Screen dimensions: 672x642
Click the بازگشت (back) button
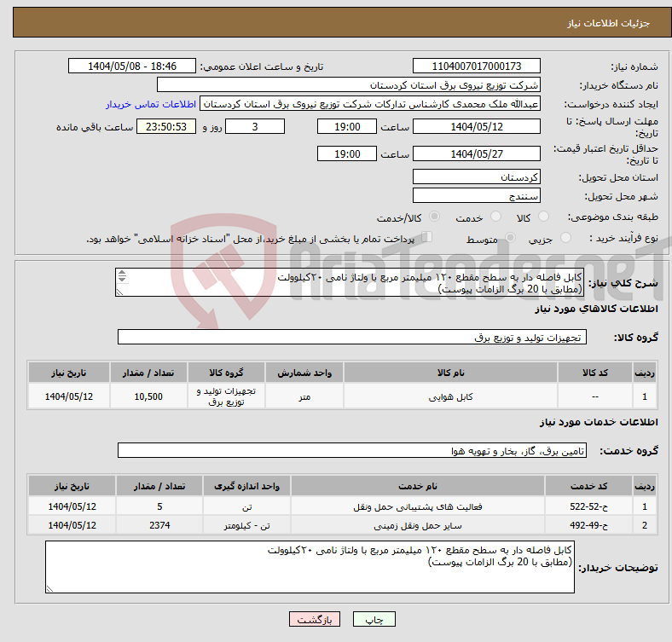coord(315,619)
